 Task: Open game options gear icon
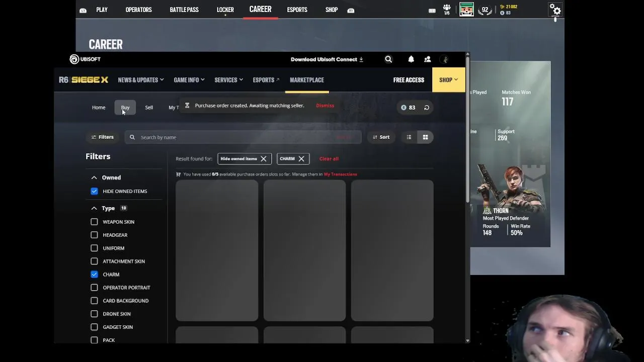coord(555,10)
